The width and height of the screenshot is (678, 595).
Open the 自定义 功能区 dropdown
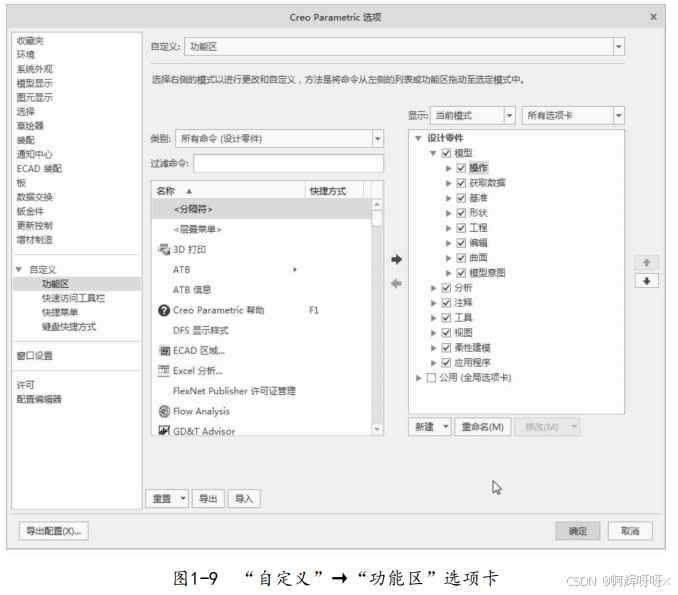[x=619, y=47]
